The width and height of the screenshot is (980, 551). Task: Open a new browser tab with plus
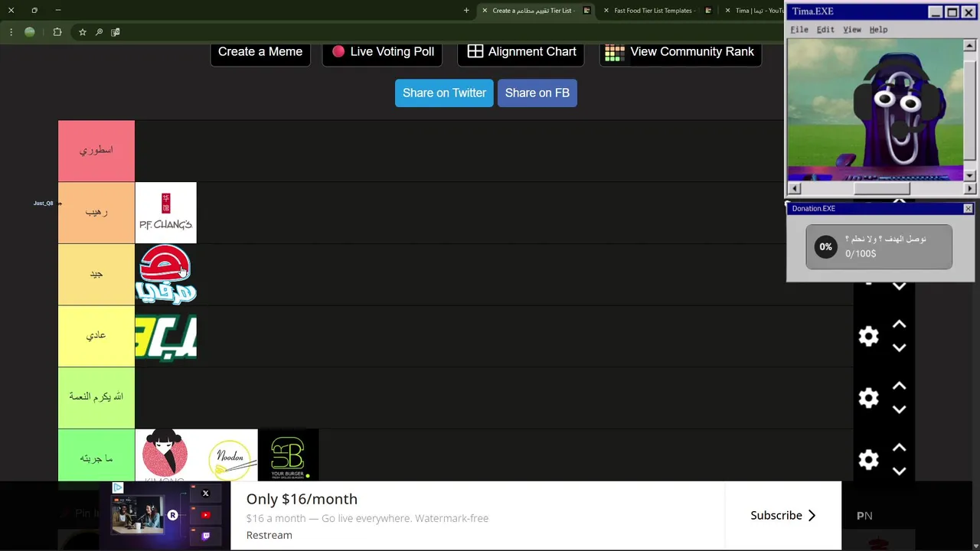466,11
